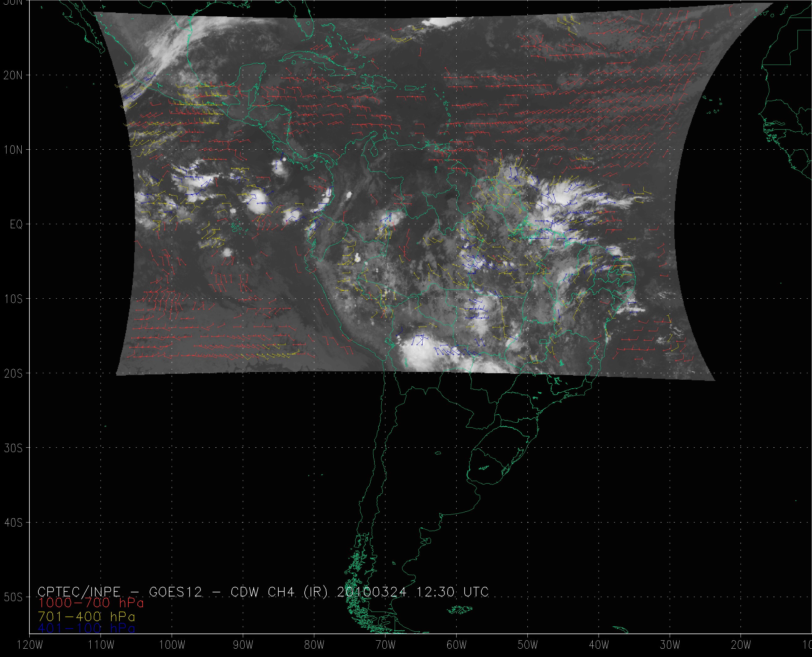
Task: Click the EQ latitude axis label
Action: click(x=16, y=225)
